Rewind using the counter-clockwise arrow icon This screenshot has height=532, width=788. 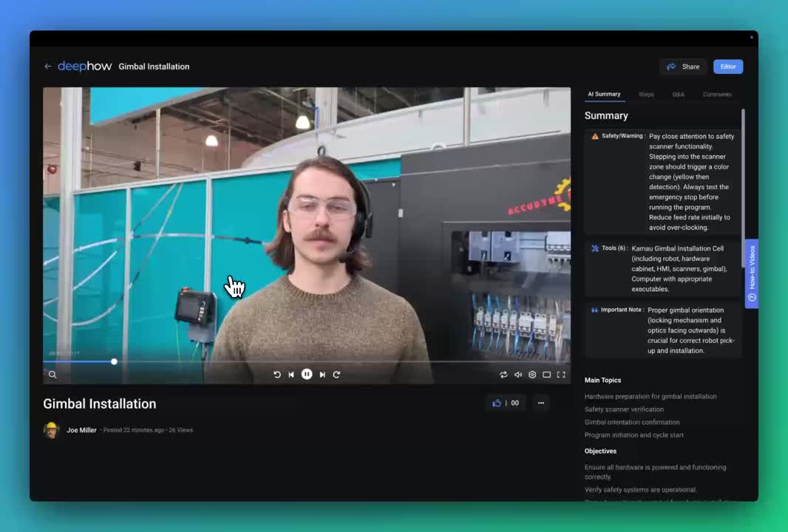(277, 375)
